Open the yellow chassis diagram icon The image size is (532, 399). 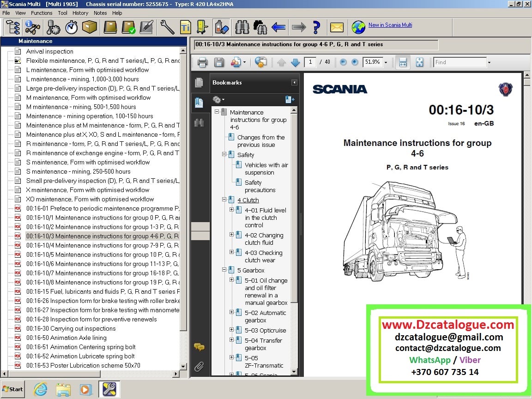(203, 27)
